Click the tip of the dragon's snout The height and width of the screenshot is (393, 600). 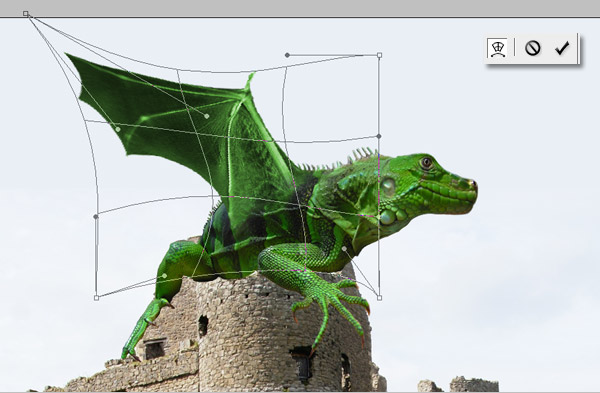[x=473, y=186]
